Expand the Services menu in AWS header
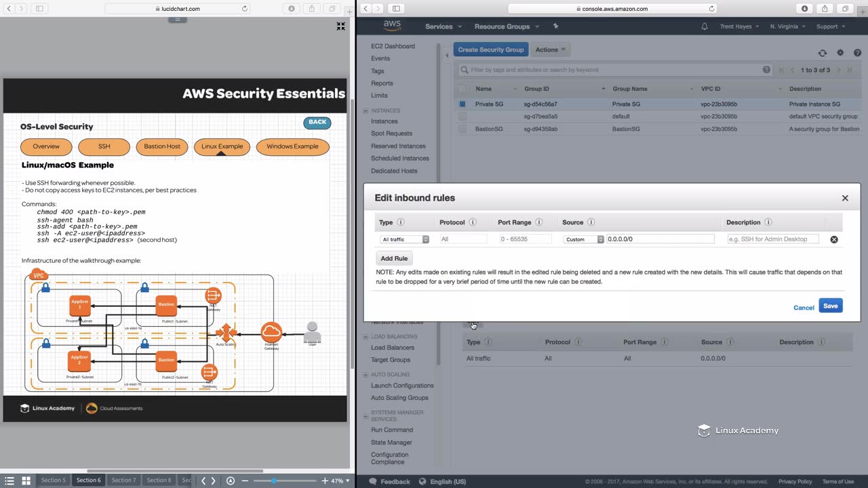The height and width of the screenshot is (488, 868). [443, 26]
